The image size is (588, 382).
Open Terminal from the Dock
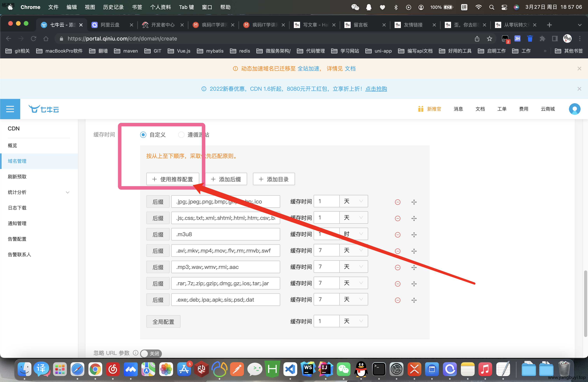379,369
